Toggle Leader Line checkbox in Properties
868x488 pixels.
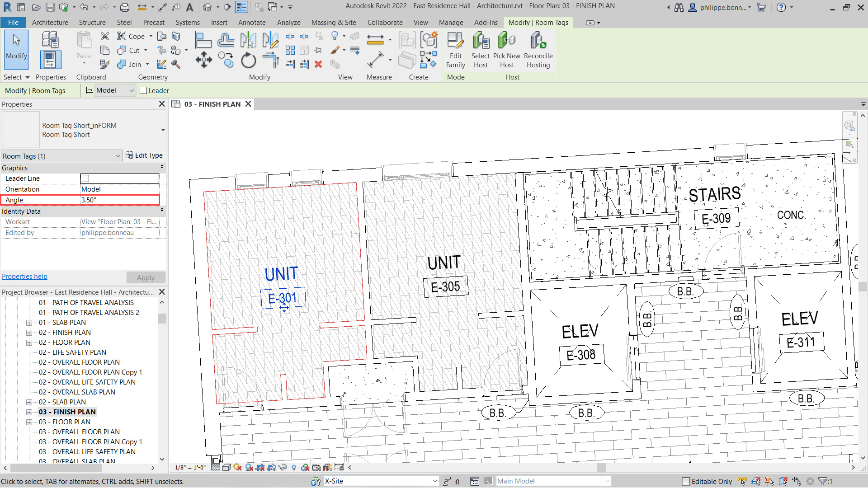[85, 178]
